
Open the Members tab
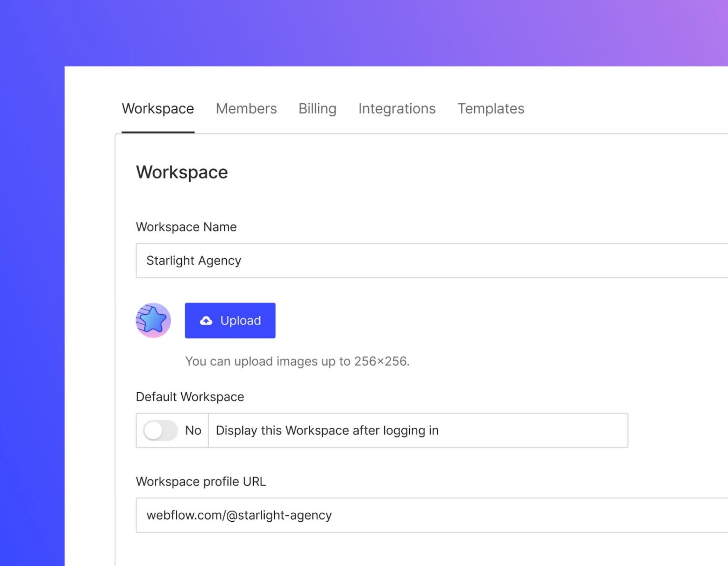(246, 109)
